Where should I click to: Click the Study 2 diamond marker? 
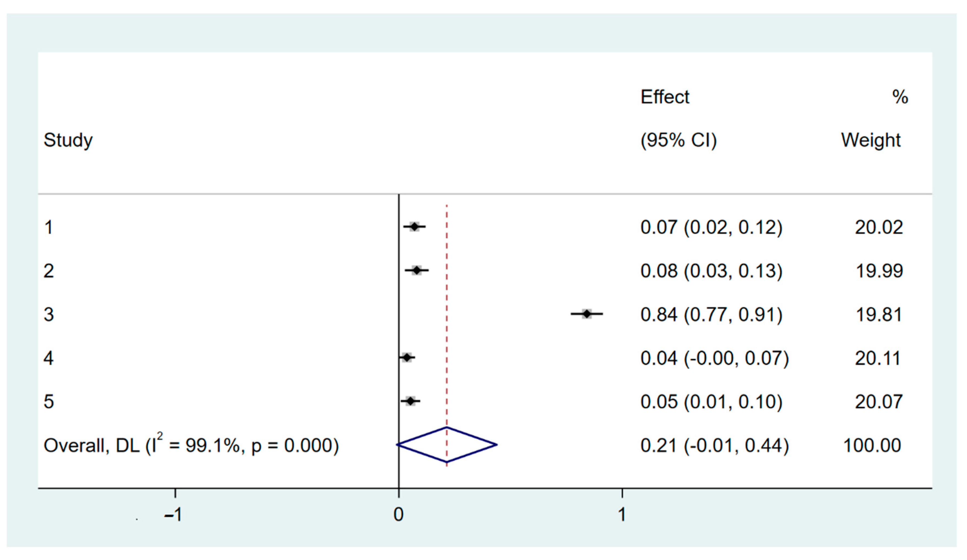417,271
